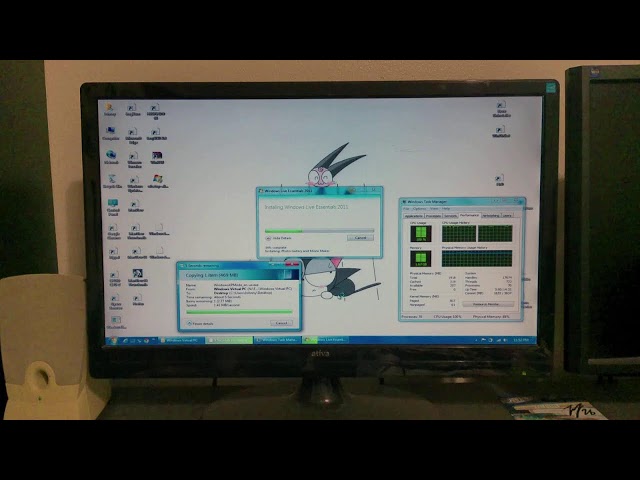Click the Start orb on the taskbar
This screenshot has width=640, height=480.
coord(113,340)
